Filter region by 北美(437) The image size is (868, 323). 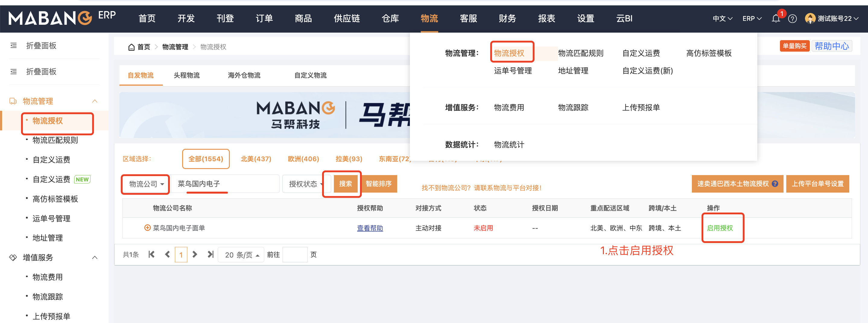point(256,159)
